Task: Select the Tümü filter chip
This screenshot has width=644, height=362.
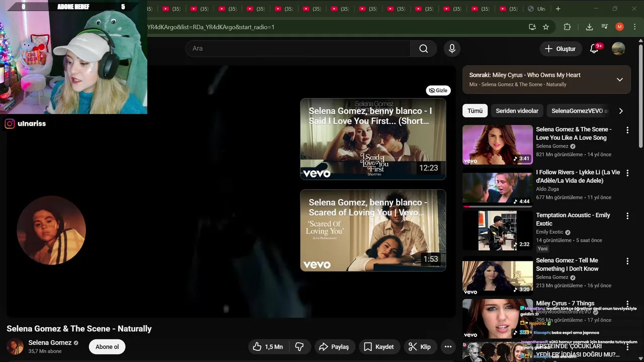Action: [475, 111]
